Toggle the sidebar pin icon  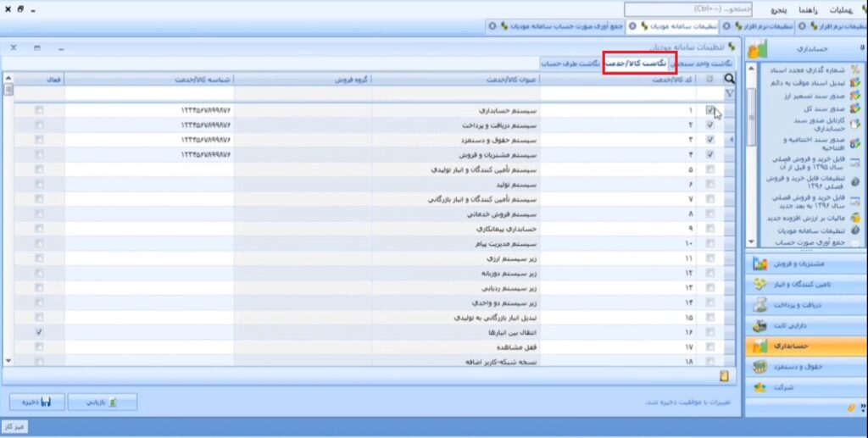862,48
